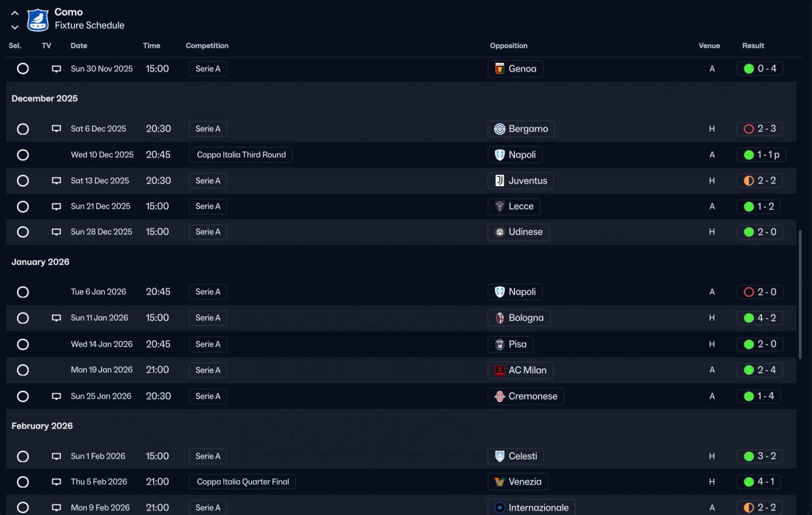The width and height of the screenshot is (812, 515).
Task: Click the Venezia club badge
Action: coord(500,482)
